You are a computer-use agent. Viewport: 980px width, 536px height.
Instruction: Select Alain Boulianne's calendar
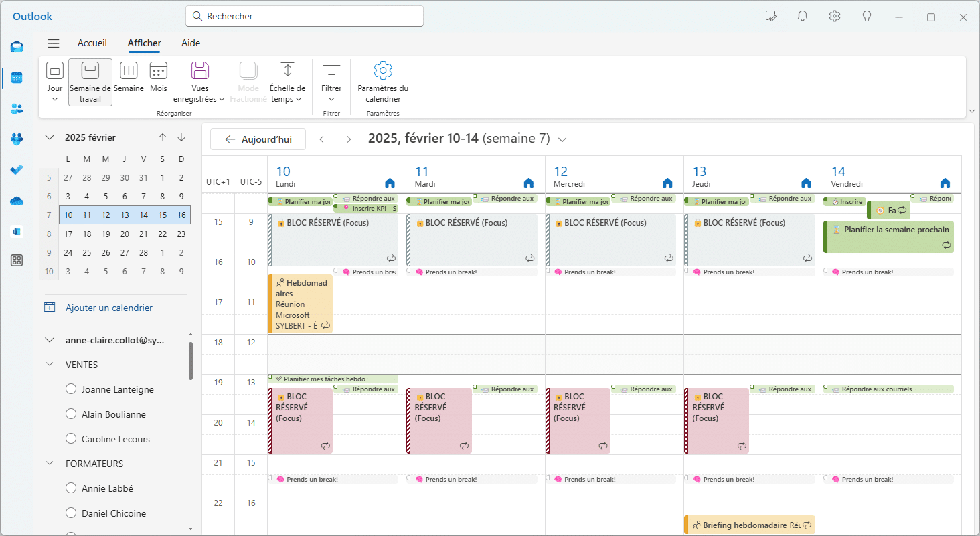(71, 414)
